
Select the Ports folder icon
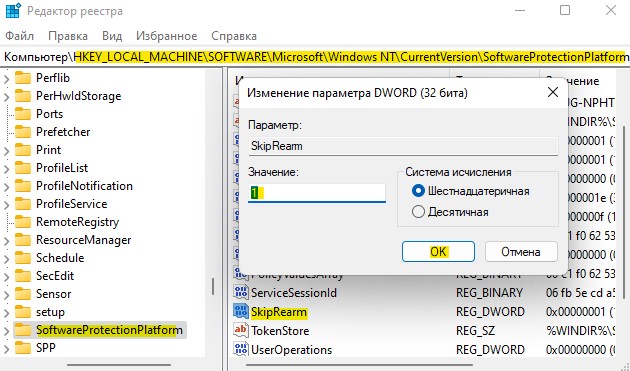tap(23, 114)
